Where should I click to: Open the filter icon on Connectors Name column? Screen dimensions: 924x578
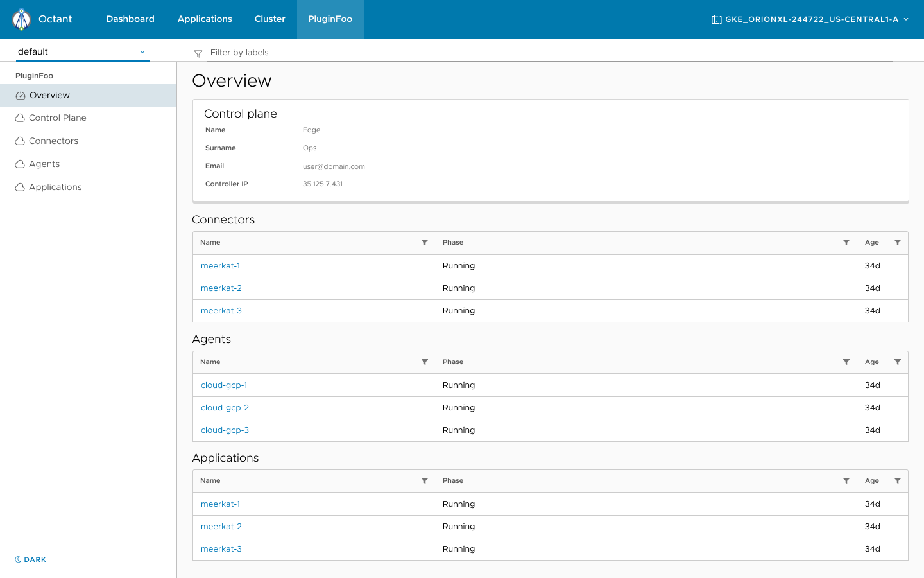point(424,243)
